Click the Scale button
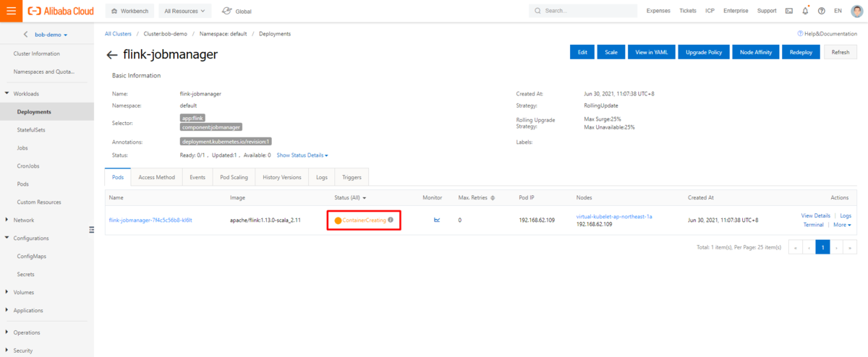The width and height of the screenshot is (868, 357). click(611, 52)
